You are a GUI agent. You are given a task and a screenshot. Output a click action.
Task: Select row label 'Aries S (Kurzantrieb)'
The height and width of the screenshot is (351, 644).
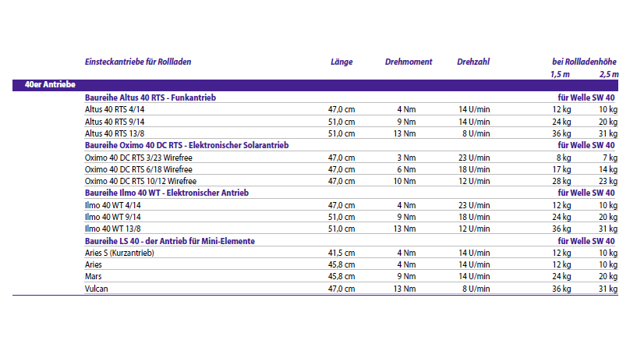119,253
